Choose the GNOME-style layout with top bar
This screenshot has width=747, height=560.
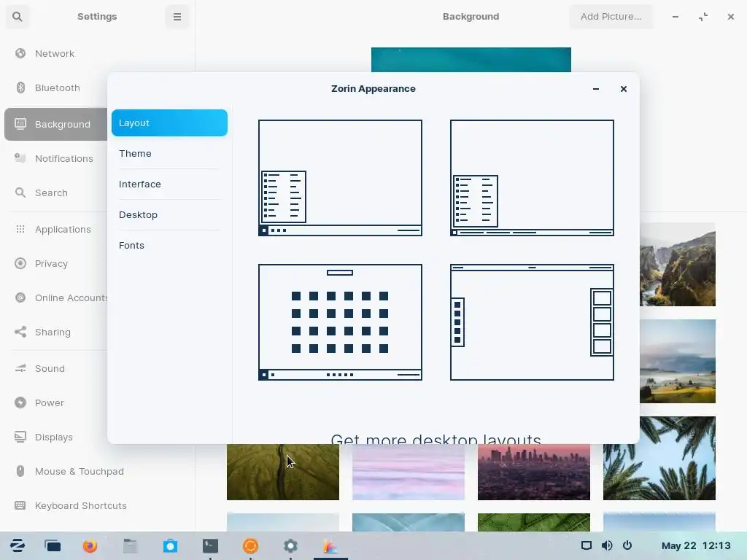point(532,322)
